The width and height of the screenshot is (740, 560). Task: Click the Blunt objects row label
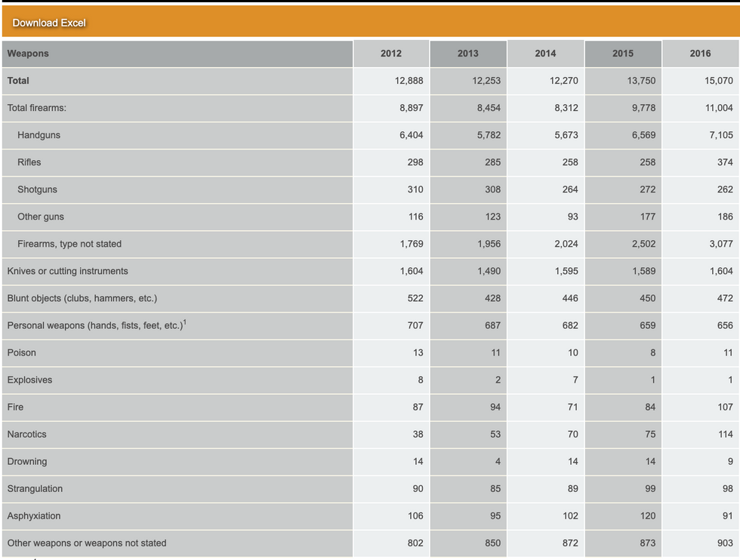click(82, 298)
